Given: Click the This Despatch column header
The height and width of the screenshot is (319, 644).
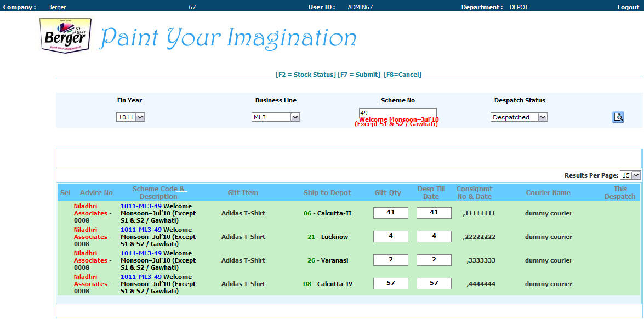Looking at the screenshot, I should coord(620,192).
